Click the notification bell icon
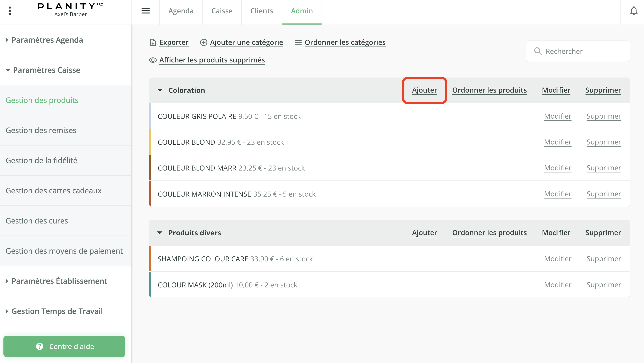 (x=633, y=11)
